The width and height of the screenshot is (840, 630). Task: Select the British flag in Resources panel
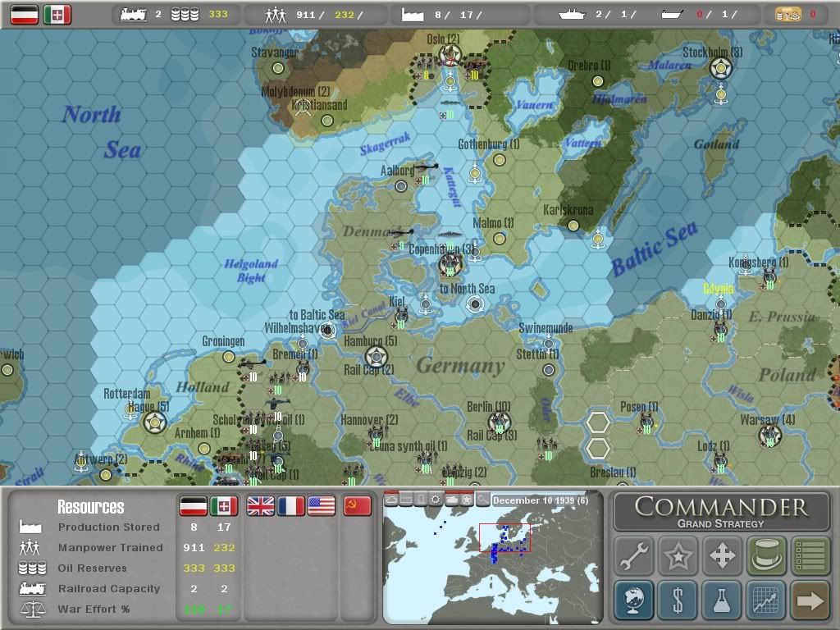pos(260,505)
